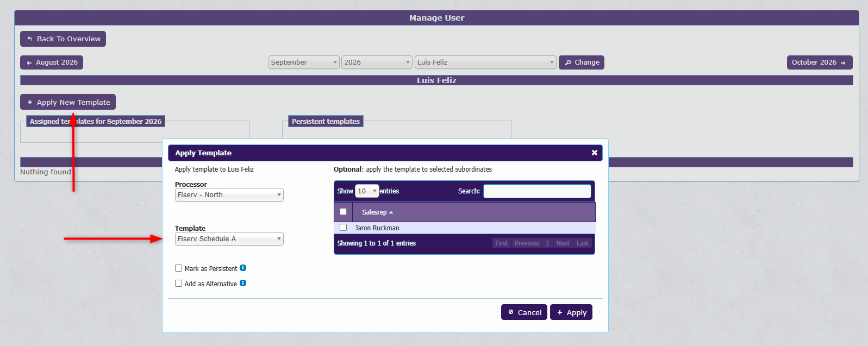Click the Add as Alternative info icon
Screen dimensions: 868x346
coord(243,283)
